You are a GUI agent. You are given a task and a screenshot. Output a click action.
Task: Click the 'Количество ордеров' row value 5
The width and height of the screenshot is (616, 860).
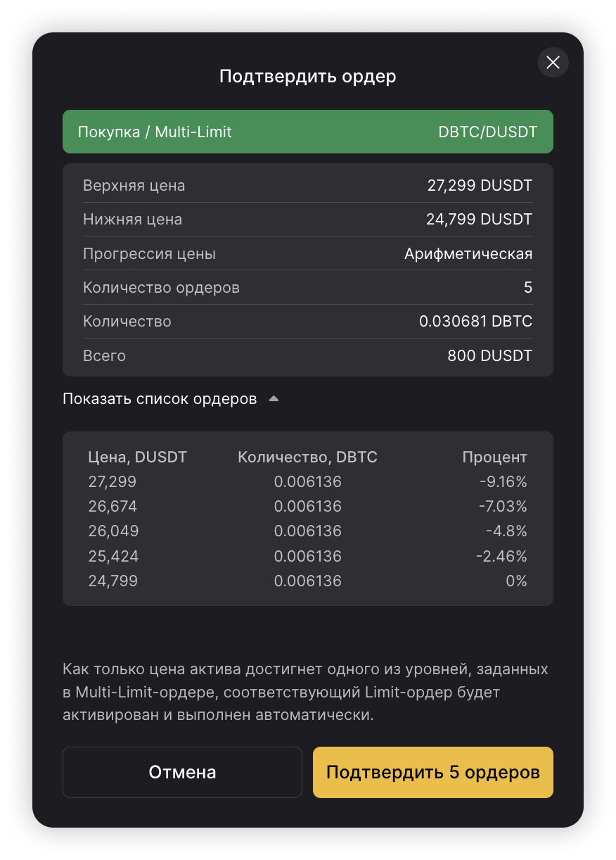click(527, 288)
